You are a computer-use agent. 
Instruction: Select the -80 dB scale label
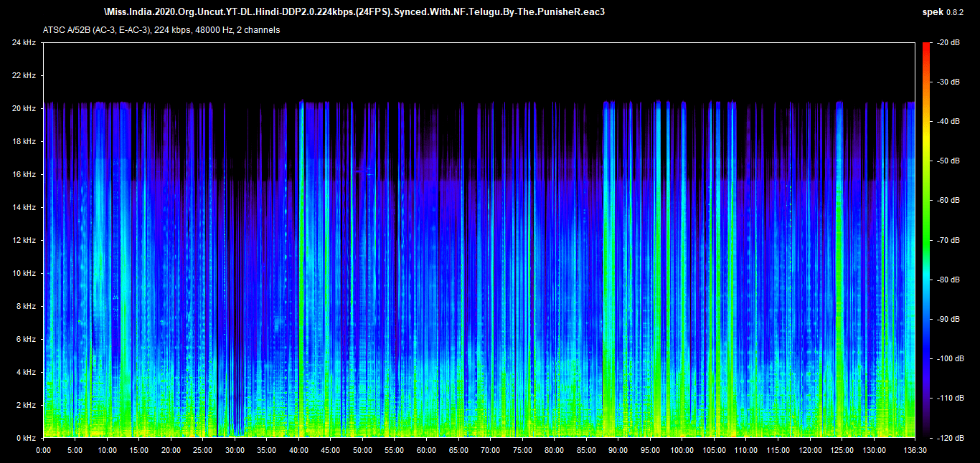949,280
